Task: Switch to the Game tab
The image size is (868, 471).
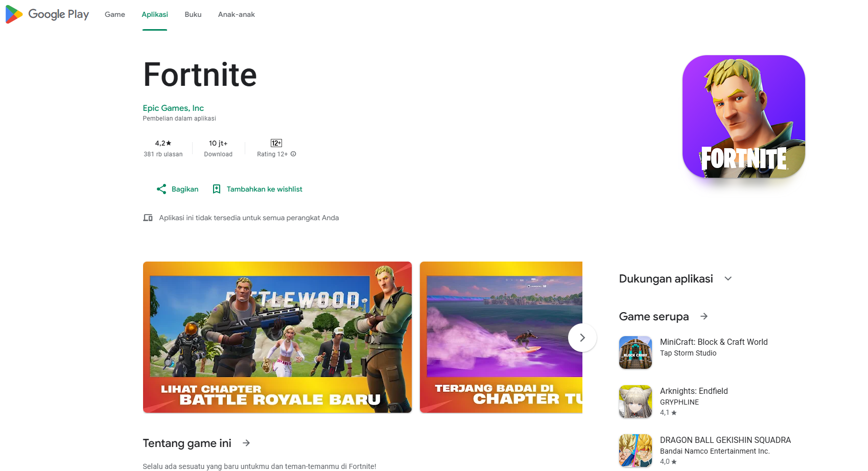Action: click(x=114, y=14)
